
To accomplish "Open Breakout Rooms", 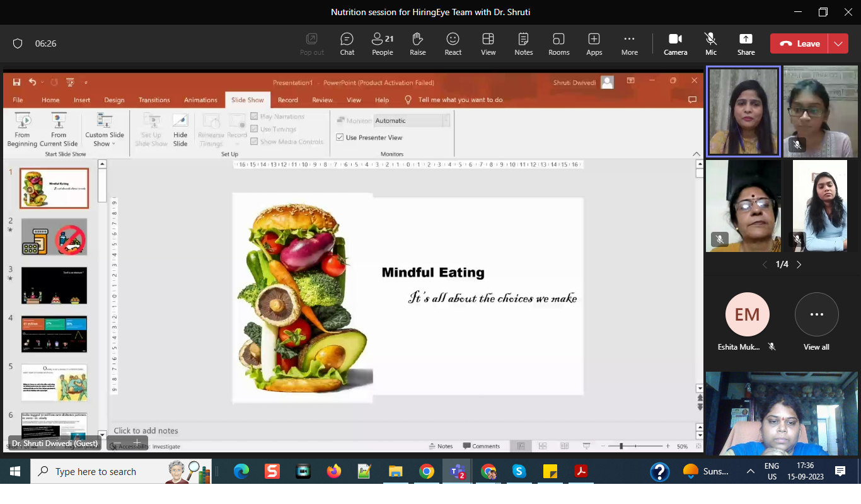I will 558,43.
